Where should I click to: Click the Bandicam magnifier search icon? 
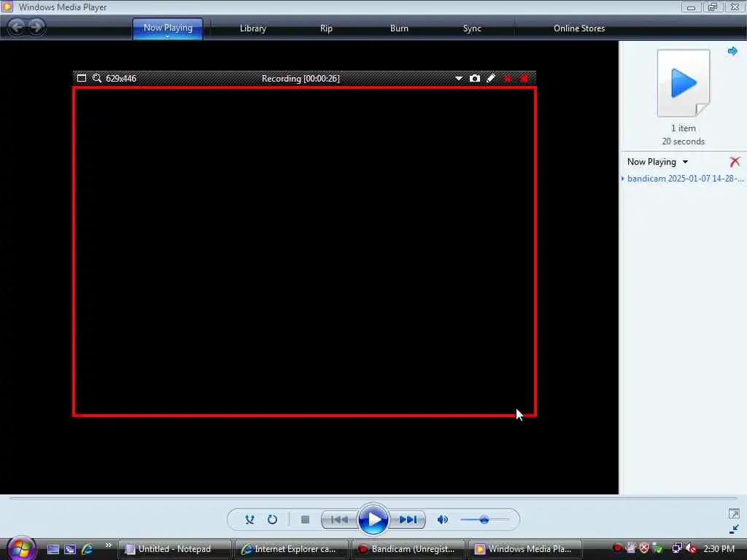97,78
